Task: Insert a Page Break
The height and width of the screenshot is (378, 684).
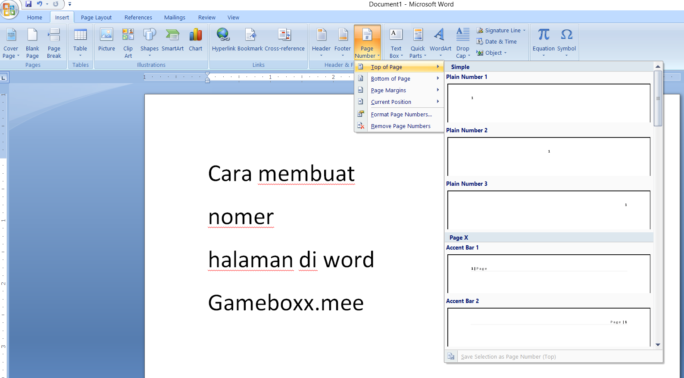Action: 54,43
